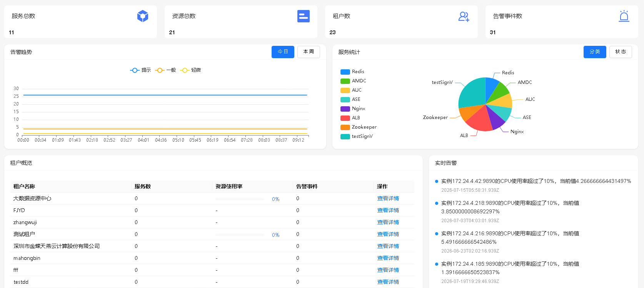Click the Zookeeper legend entry
This screenshot has width=644, height=288.
pos(359,127)
